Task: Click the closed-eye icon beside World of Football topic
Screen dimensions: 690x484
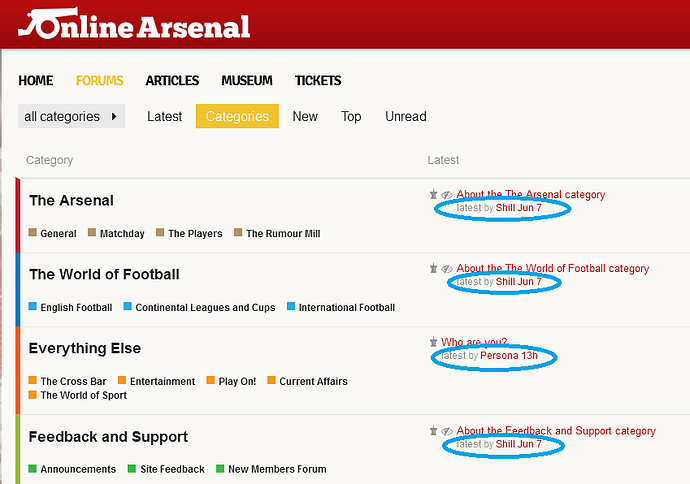Action: [447, 269]
